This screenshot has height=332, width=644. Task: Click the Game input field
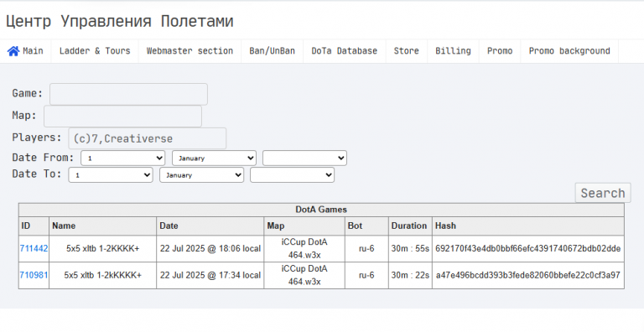pos(128,94)
